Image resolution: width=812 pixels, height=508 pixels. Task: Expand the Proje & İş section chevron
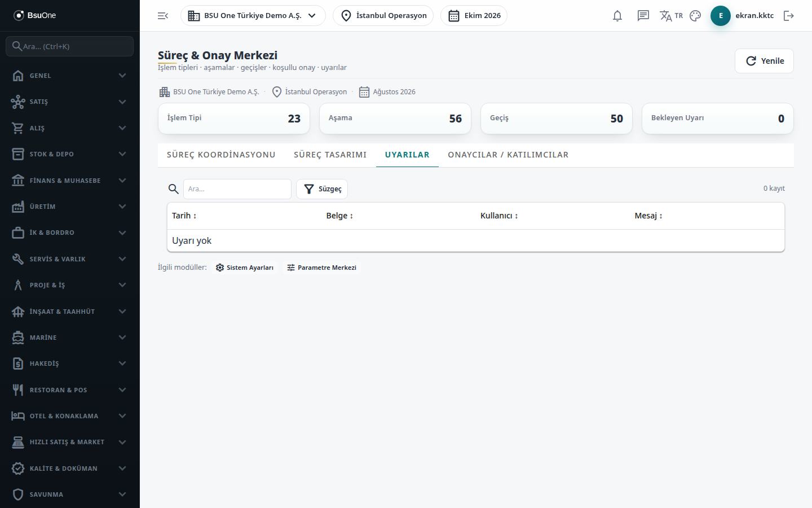click(x=122, y=285)
